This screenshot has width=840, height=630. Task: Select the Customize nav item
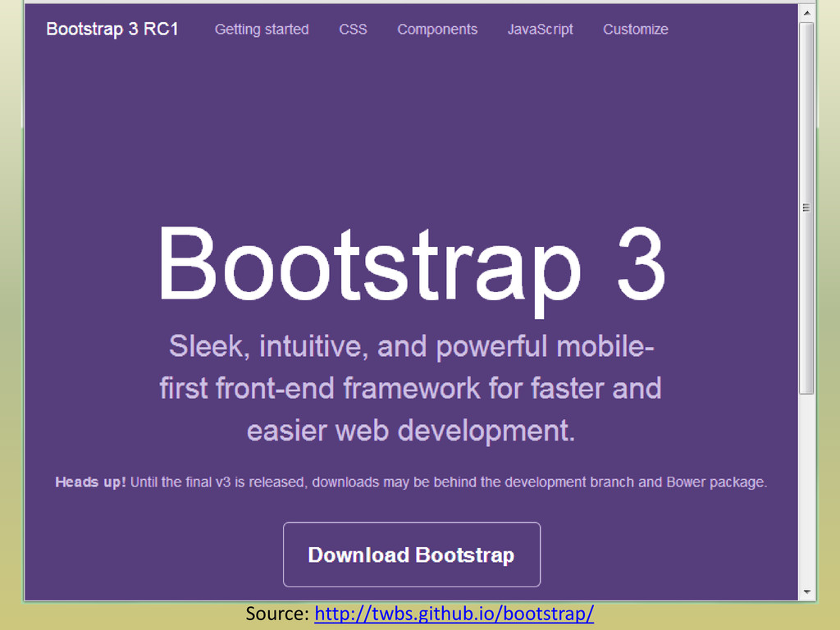(x=636, y=30)
